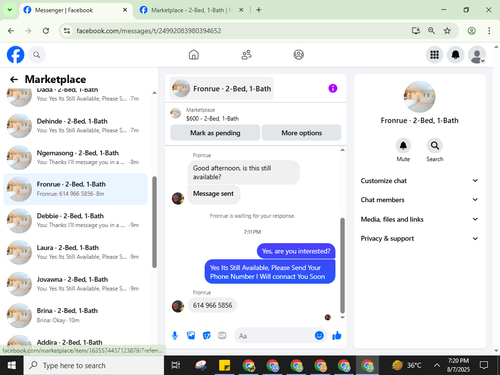The image size is (500, 375).
Task: Click the conversation list scrollbar
Action: tap(154, 222)
